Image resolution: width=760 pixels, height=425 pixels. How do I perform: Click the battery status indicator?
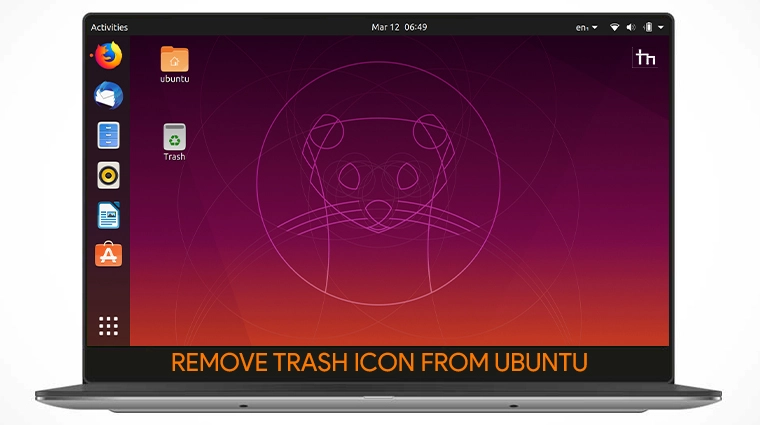coord(648,27)
